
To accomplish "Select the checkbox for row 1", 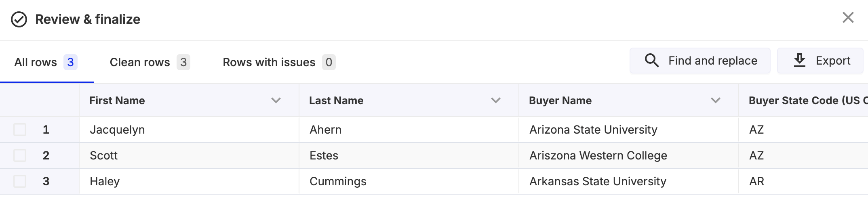I will [20, 130].
